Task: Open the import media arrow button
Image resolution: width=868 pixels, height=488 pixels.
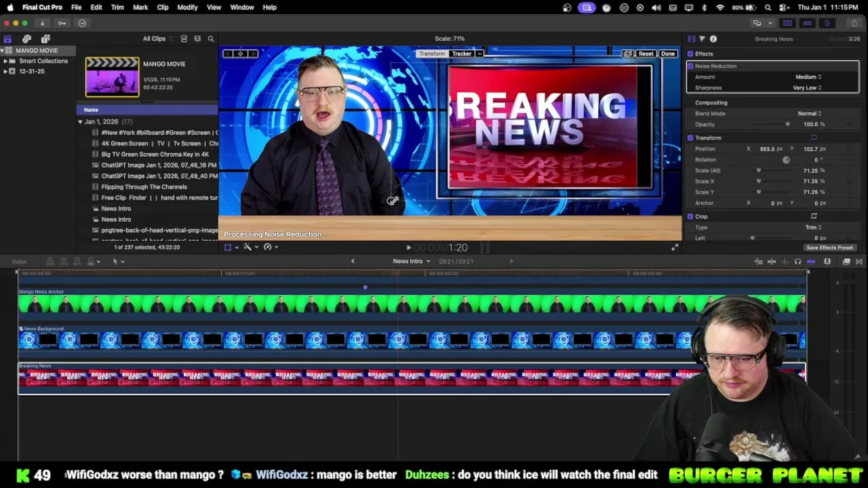Action: pyautogui.click(x=42, y=23)
